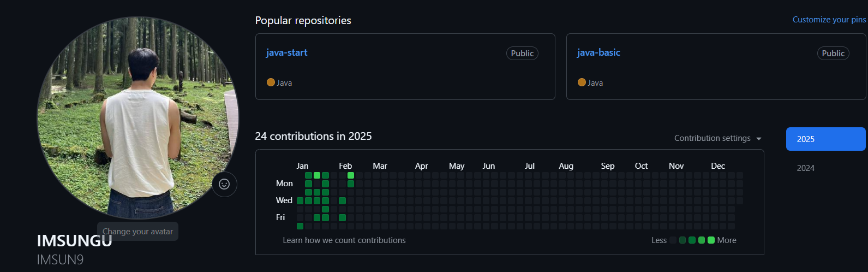Click the 24 contributions in 2025 heading
Image resolution: width=868 pixels, height=272 pixels.
(x=313, y=136)
